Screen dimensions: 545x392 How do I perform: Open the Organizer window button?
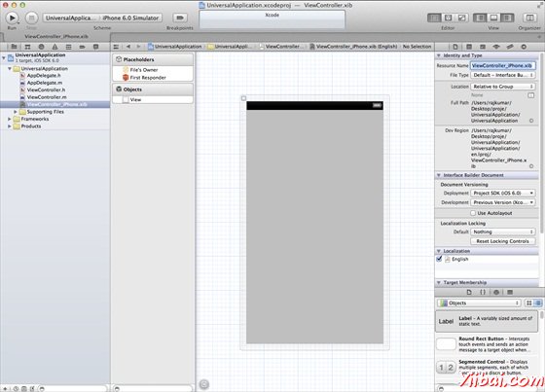pos(529,18)
